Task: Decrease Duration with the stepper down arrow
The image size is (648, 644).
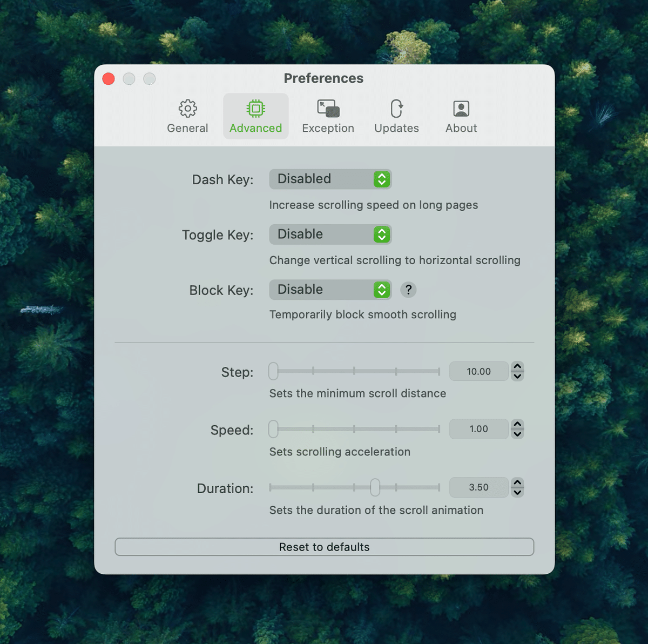Action: pyautogui.click(x=517, y=492)
